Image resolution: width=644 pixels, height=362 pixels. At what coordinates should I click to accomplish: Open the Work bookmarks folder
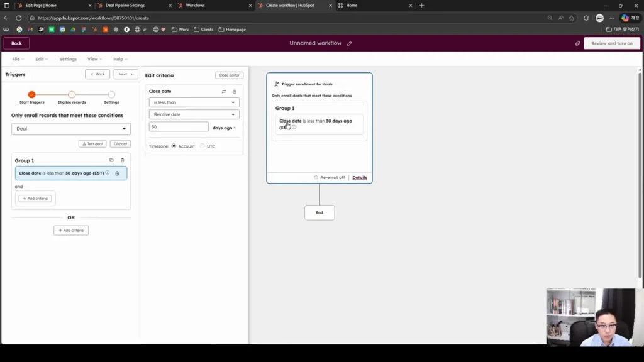[x=180, y=30]
